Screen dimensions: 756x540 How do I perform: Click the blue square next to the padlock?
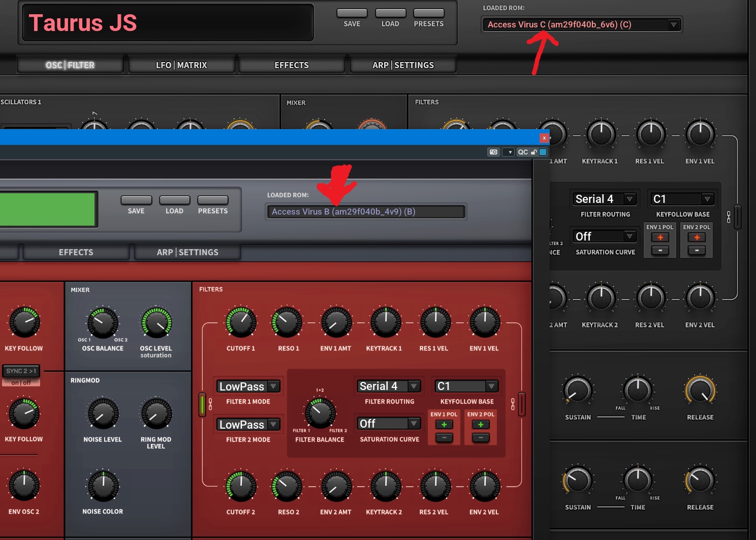click(543, 152)
